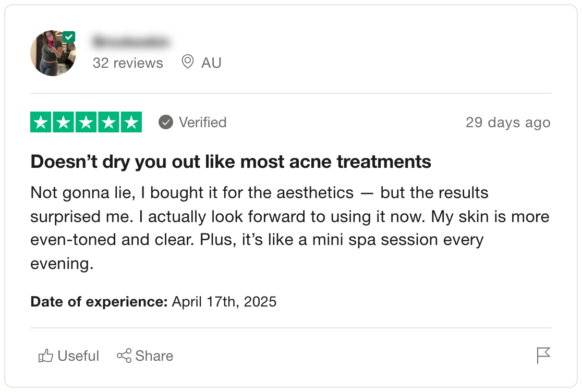Click the location pin icon beside AU
This screenshot has width=582, height=392.
[187, 62]
